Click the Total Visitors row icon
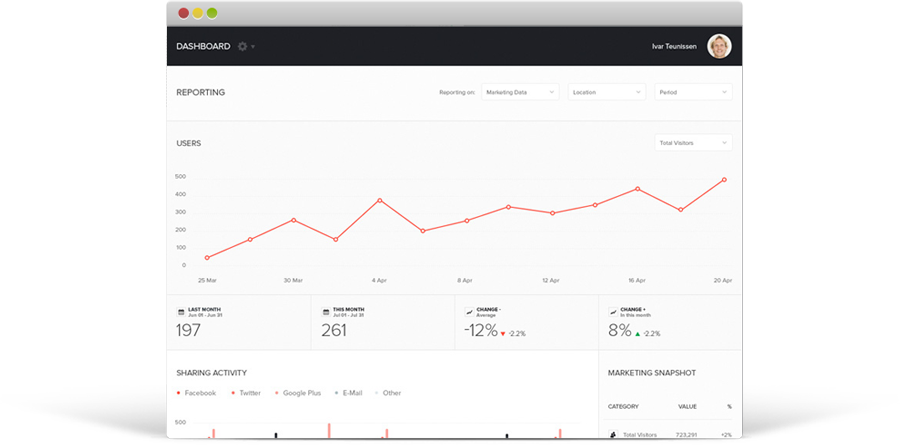Image resolution: width=900 pixels, height=445 pixels. [613, 436]
